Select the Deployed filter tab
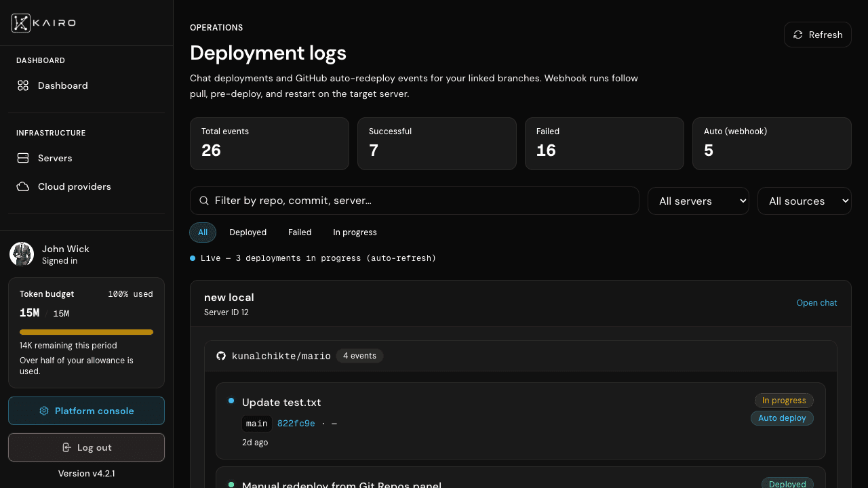The width and height of the screenshot is (868, 488). pyautogui.click(x=248, y=232)
